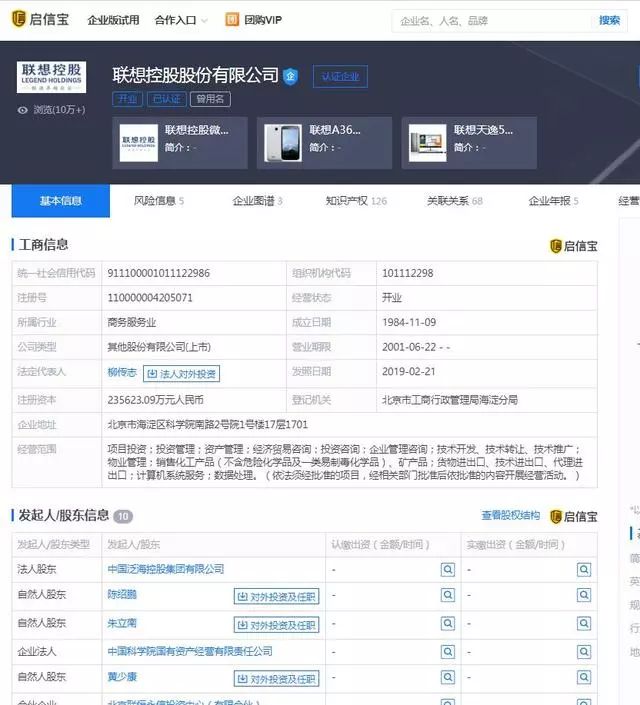Click 实缴出资 magnifier icon for 中国科学院国有资产经营有限责任公司
Viewport: 640px width, 705px height.
click(x=584, y=651)
